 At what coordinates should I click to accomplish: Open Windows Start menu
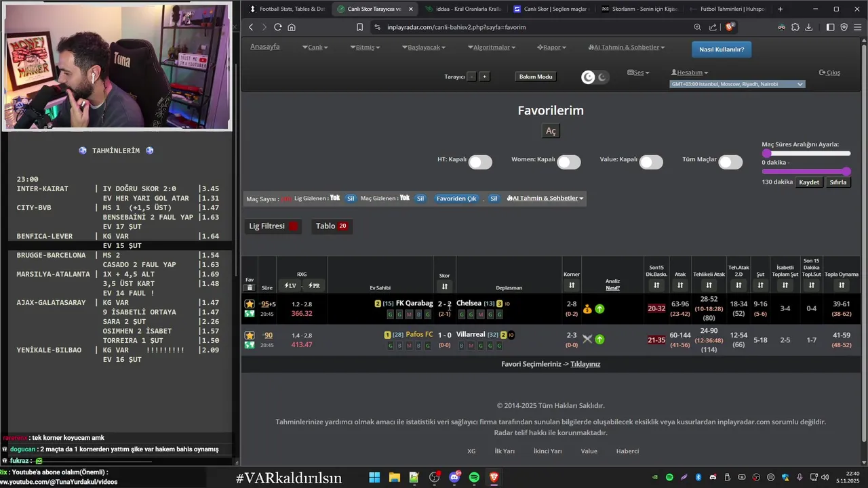374,477
